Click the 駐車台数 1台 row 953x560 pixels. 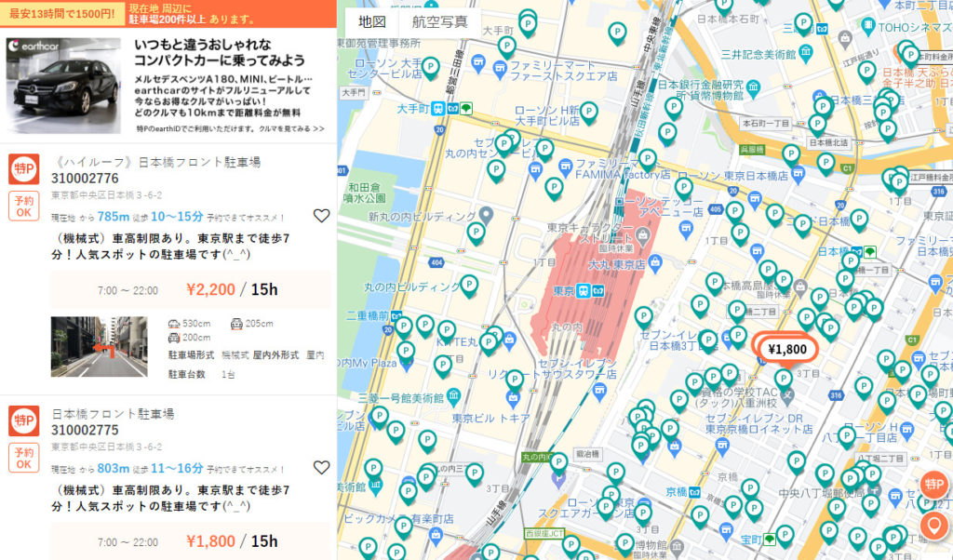point(202,374)
